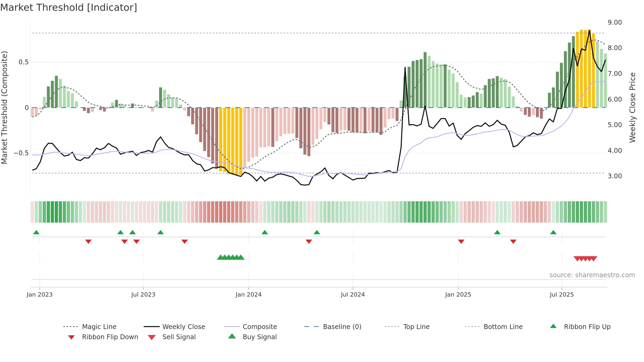Image resolution: width=644 pixels, height=362 pixels.
Task: Click the green buy signal triangle cluster before Jan 2024
Action: 231,257
